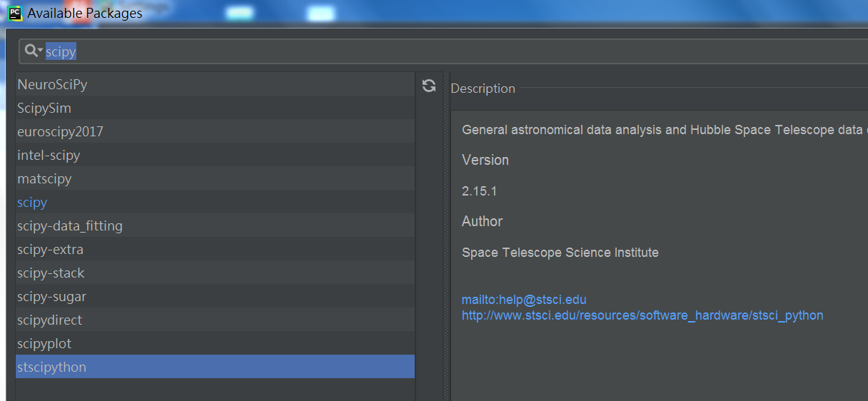The height and width of the screenshot is (401, 868).
Task: Select NeuroSciPy package in list
Action: [215, 84]
